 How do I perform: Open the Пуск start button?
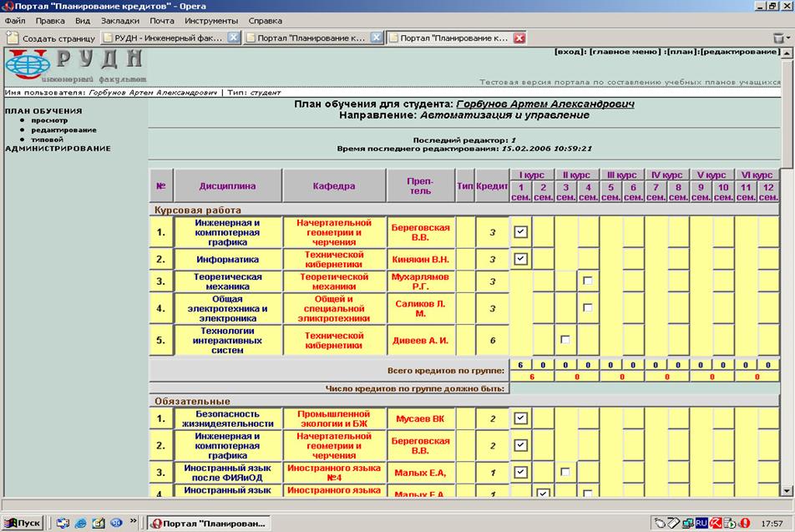23,523
